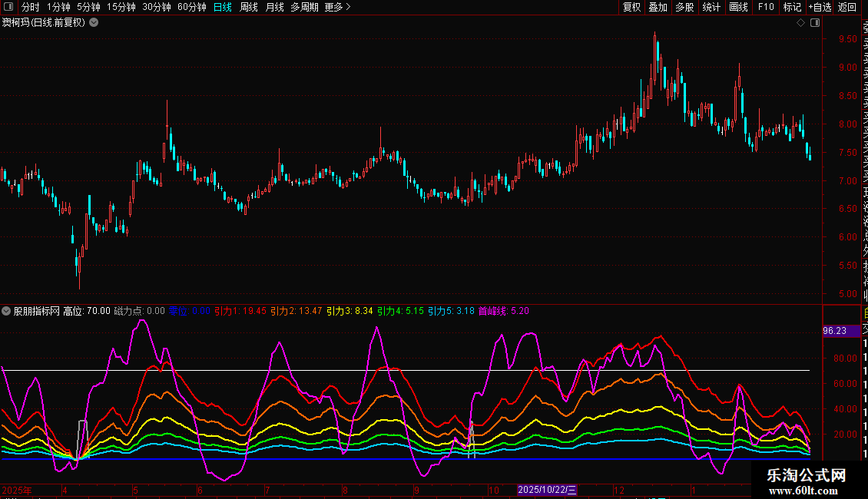The height and width of the screenshot is (499, 868).
Task: Select the 5分钟 period
Action: tap(88, 7)
